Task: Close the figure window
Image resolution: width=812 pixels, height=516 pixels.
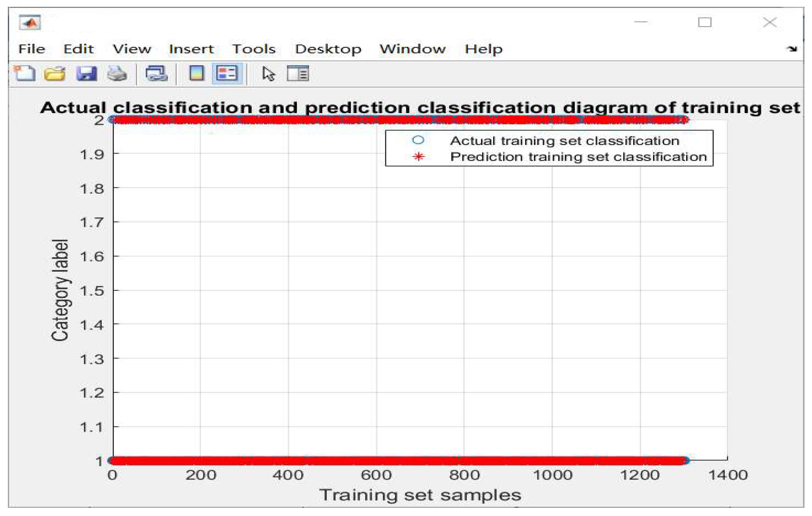Action: click(x=770, y=22)
